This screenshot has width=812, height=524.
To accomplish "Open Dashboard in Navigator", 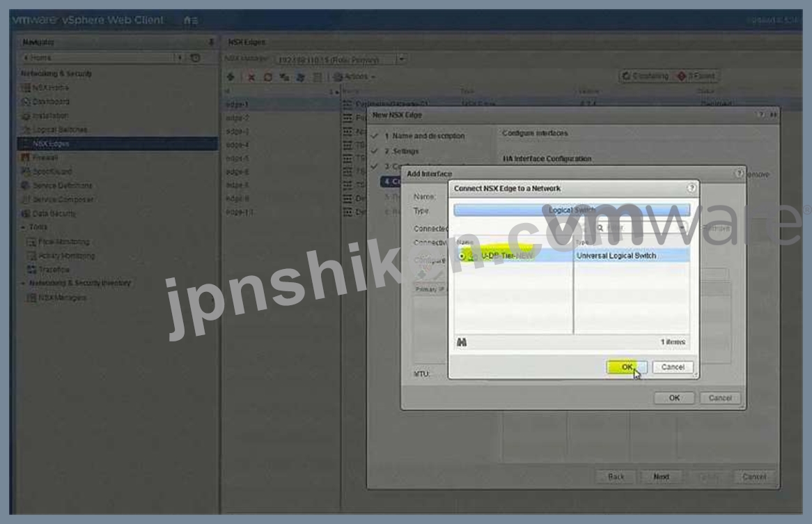I will (50, 102).
